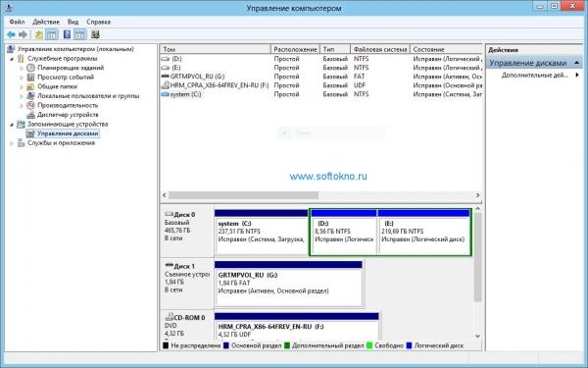The image size is (588, 368).
Task: Click the Shared Folders icon in tree
Action: click(30, 86)
